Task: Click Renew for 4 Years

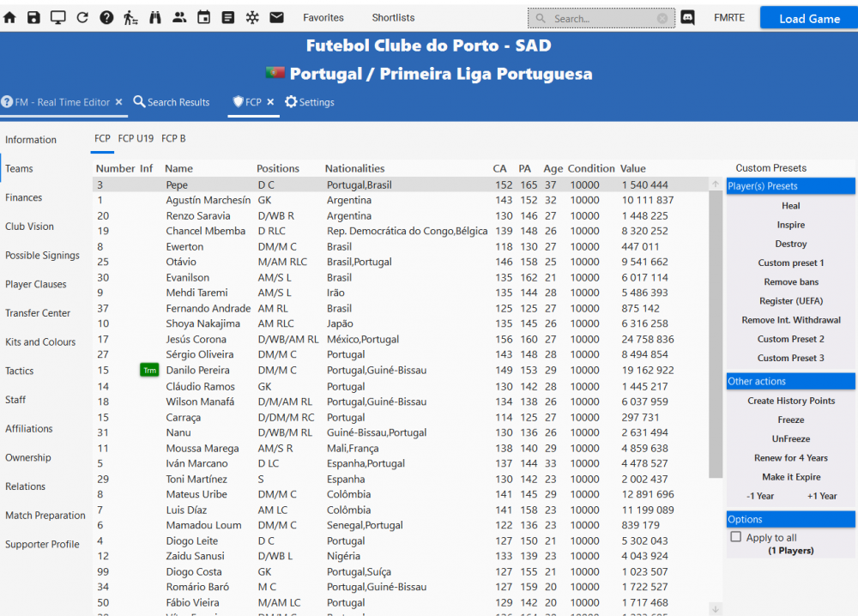Action: coord(791,458)
